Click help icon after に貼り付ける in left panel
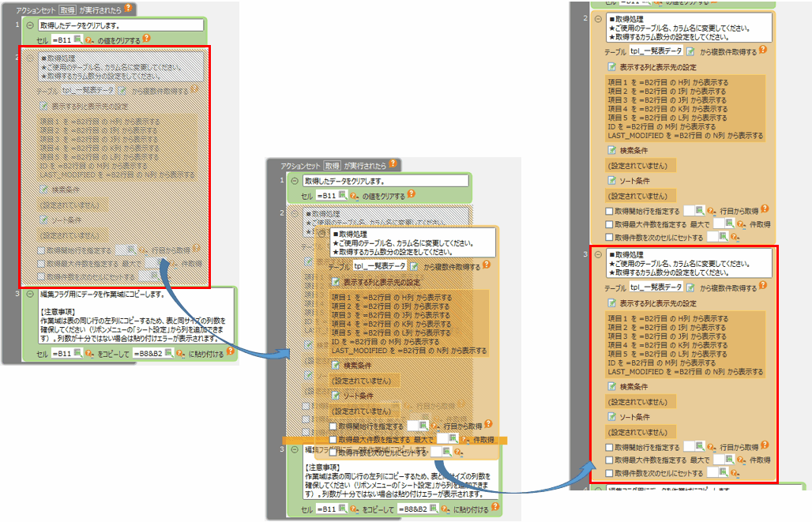This screenshot has width=812, height=522. 230,352
